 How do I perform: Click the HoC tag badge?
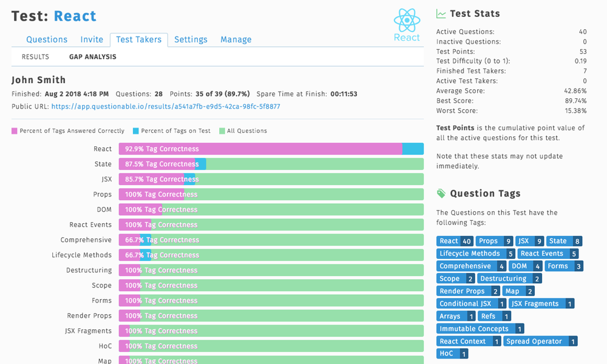click(453, 354)
